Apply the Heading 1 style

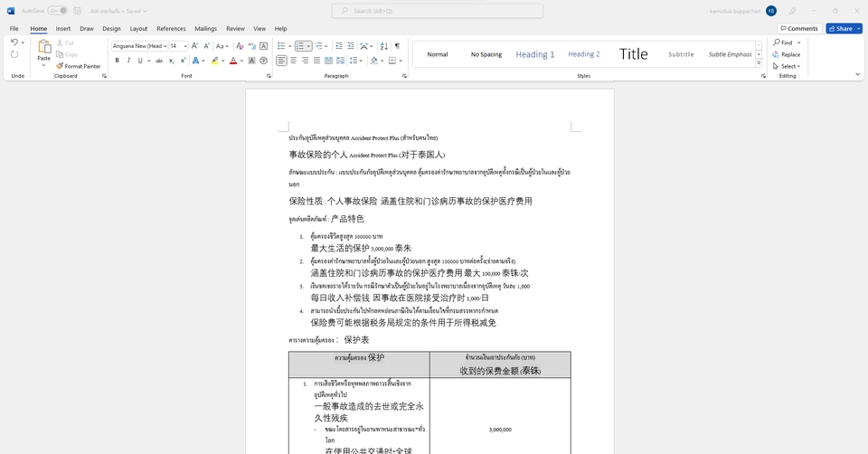pos(534,54)
